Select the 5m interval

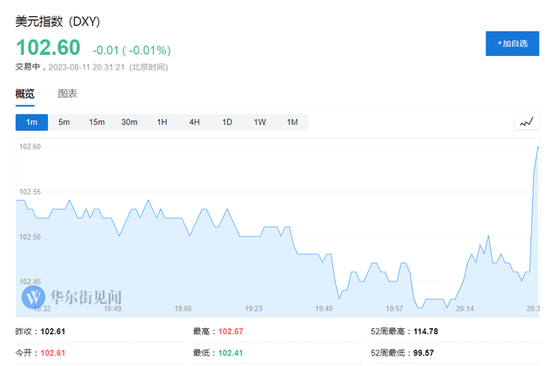(64, 122)
